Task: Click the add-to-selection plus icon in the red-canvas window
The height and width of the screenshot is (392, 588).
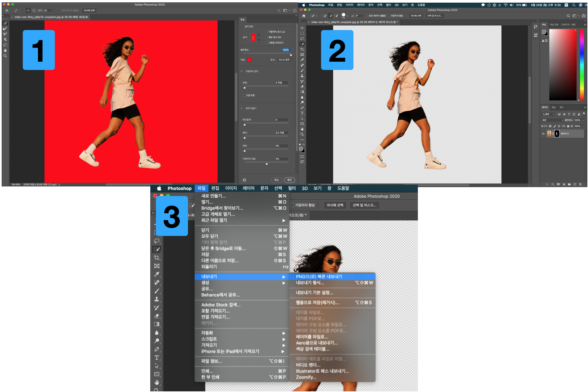Action: (x=28, y=11)
